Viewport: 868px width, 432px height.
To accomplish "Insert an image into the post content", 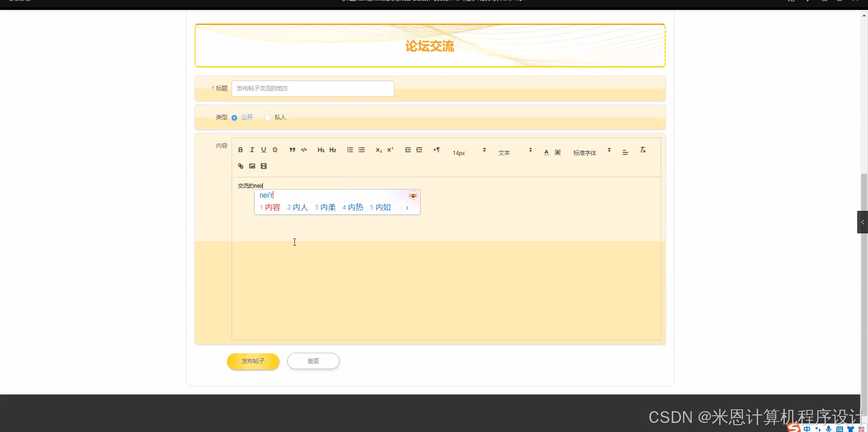I will [x=252, y=166].
